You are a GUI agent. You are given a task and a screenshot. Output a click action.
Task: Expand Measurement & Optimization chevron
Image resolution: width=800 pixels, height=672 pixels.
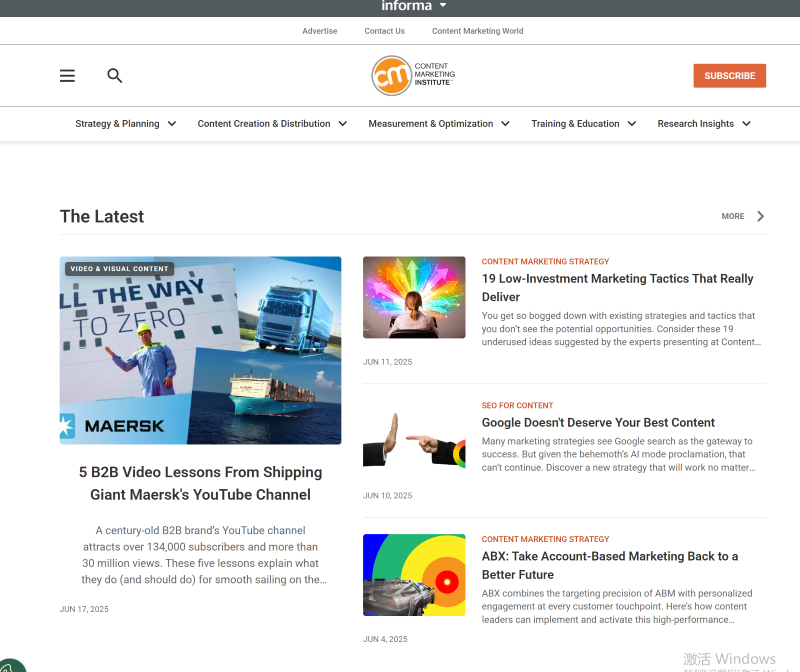point(505,123)
